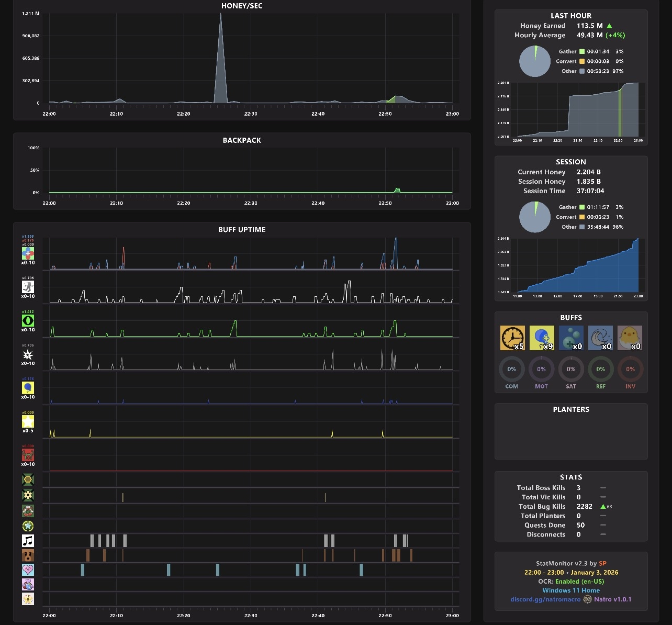Click the PLANTERS panel heading
The image size is (672, 625).
571,410
